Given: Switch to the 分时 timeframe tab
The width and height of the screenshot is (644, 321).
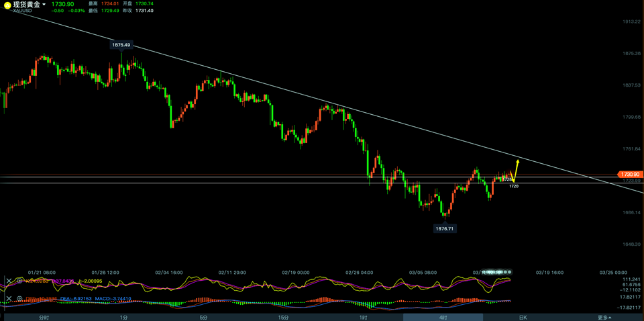Looking at the screenshot, I should click(44, 317).
